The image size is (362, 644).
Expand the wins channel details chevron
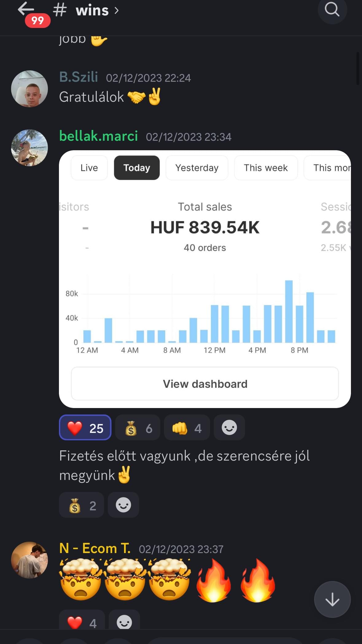(x=117, y=11)
